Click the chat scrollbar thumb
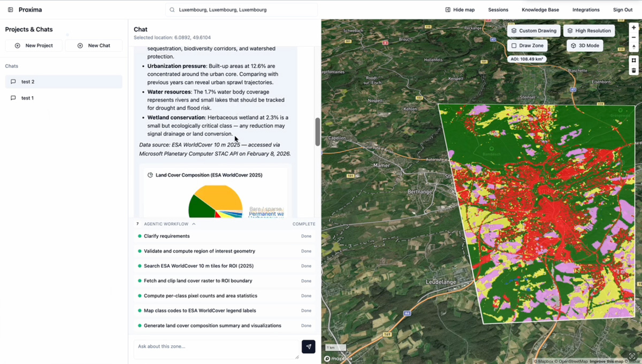Viewport: 642px width, 364px height. pyautogui.click(x=317, y=132)
